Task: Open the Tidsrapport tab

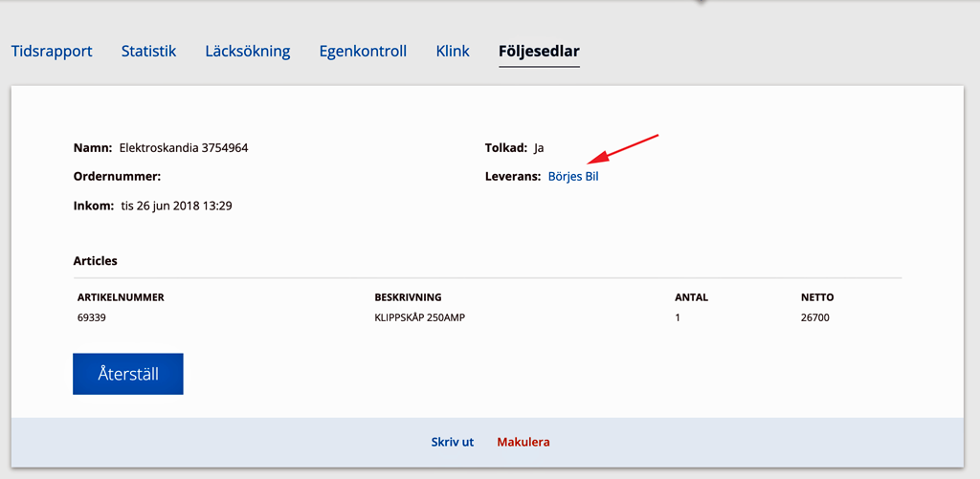Action: [52, 52]
